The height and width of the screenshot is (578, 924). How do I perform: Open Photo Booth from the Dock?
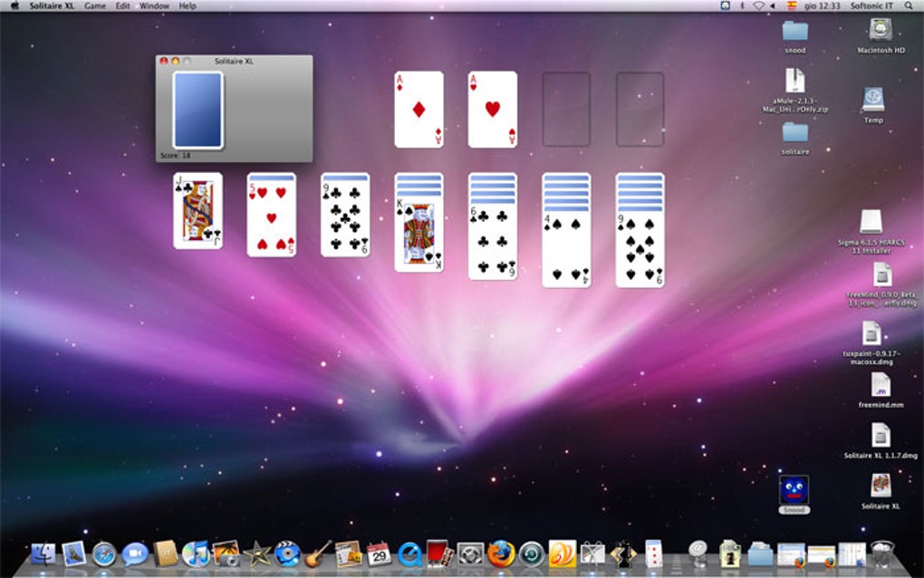click(x=439, y=554)
